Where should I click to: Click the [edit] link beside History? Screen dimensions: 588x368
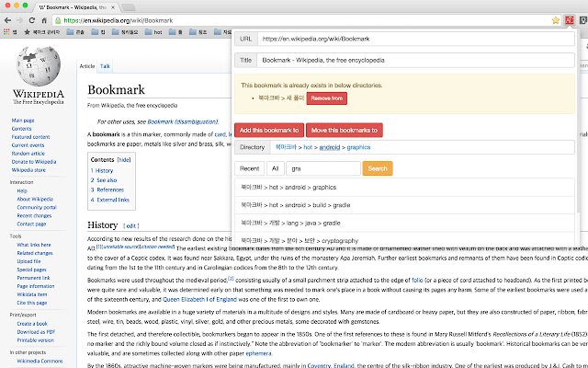tap(130, 225)
